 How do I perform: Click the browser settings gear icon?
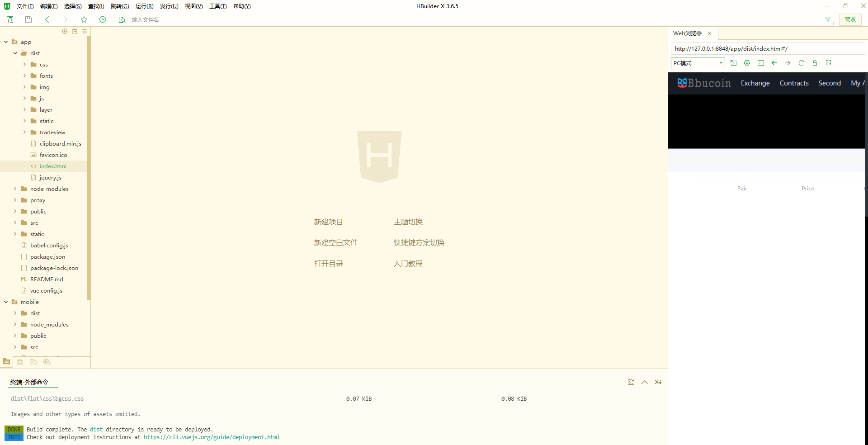point(747,63)
